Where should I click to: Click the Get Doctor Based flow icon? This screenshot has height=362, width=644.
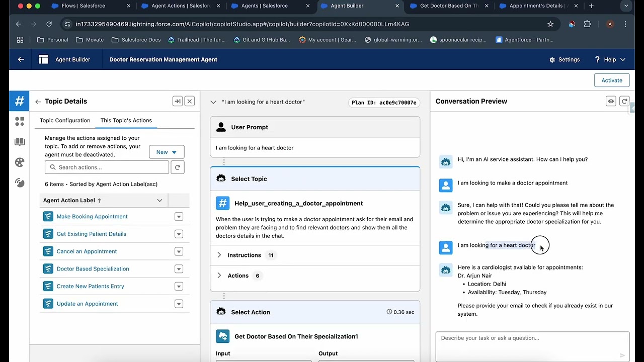[x=222, y=336]
